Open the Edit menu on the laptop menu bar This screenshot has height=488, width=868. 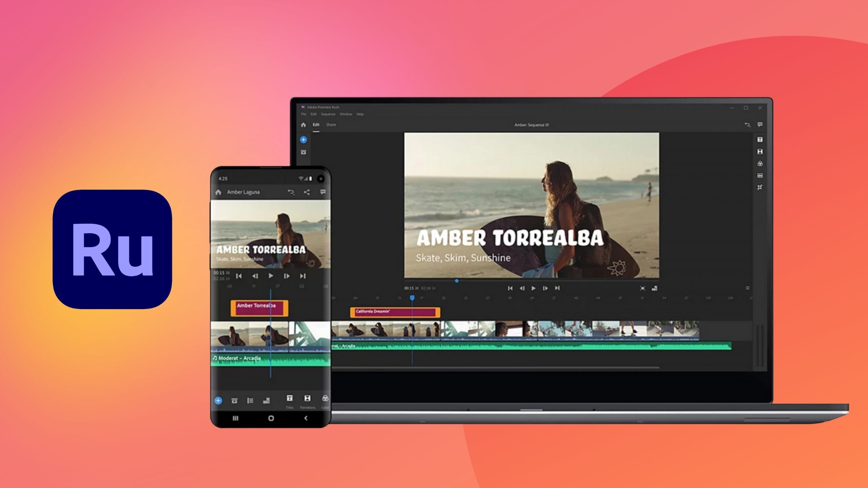(x=314, y=114)
